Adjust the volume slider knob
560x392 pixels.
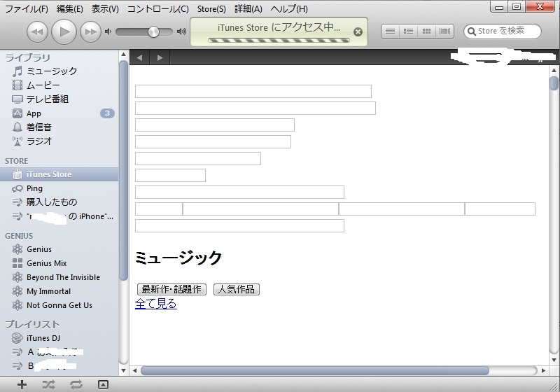(x=153, y=31)
